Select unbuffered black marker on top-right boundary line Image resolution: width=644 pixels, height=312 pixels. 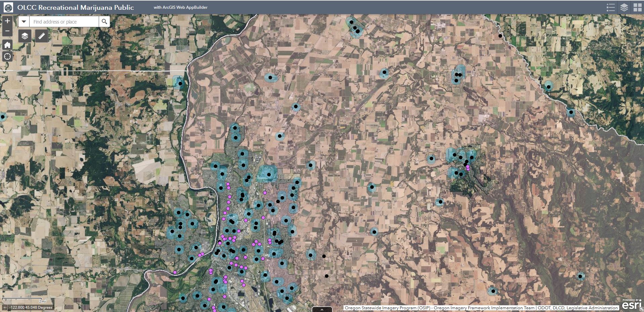[500, 36]
